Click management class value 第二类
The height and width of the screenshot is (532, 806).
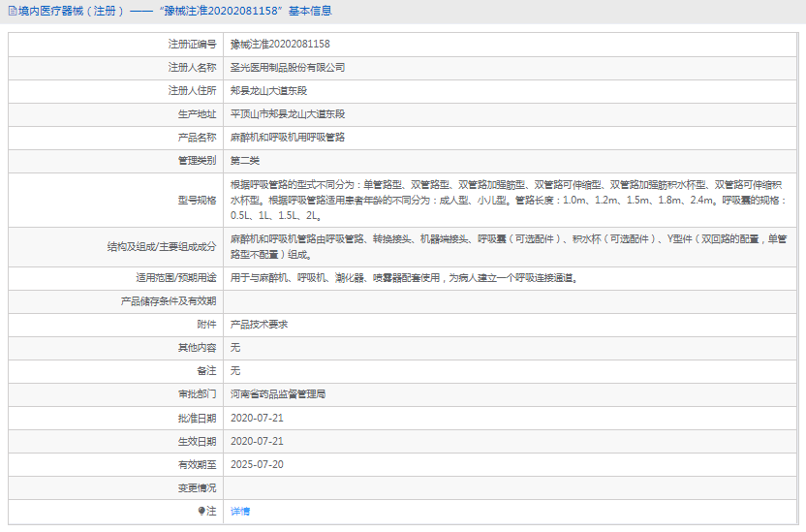click(x=245, y=161)
